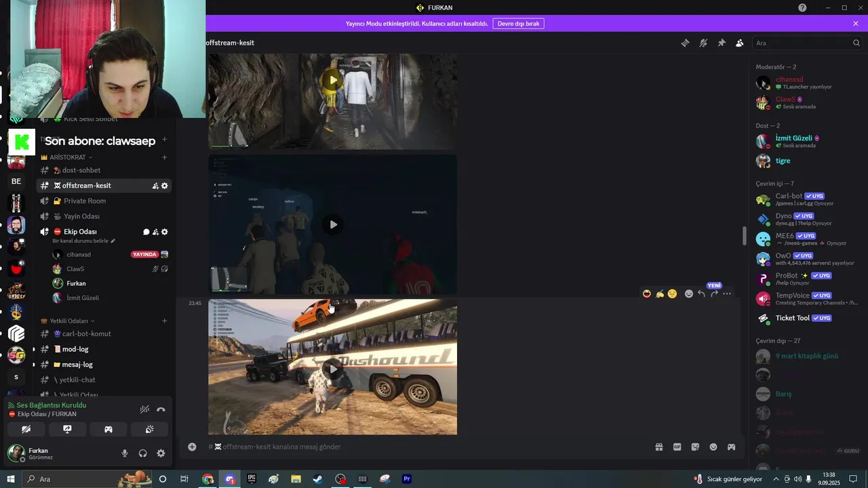Click the plus attachment button in message bar

point(192,447)
